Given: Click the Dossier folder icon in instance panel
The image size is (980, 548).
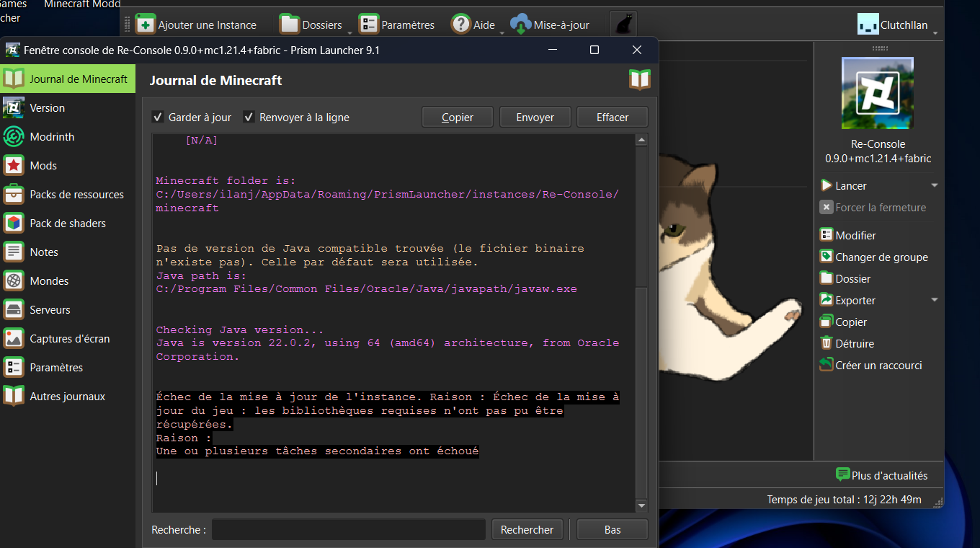Looking at the screenshot, I should tap(827, 278).
